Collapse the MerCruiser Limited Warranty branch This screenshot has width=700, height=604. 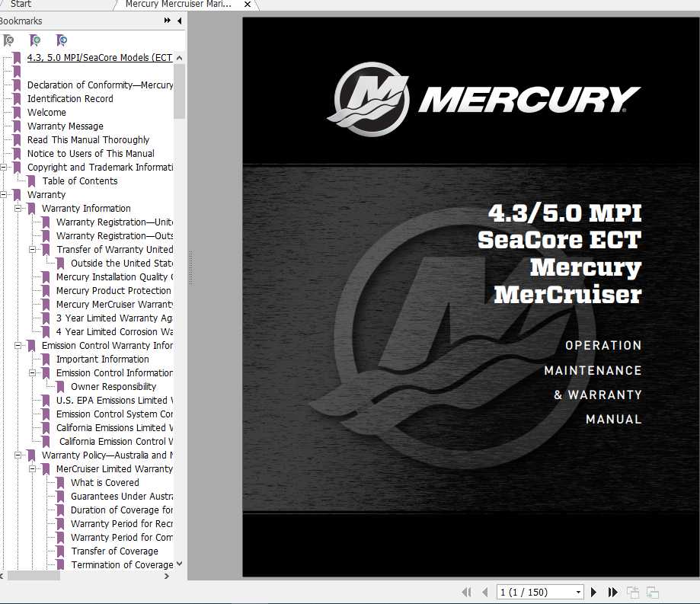pyautogui.click(x=33, y=468)
